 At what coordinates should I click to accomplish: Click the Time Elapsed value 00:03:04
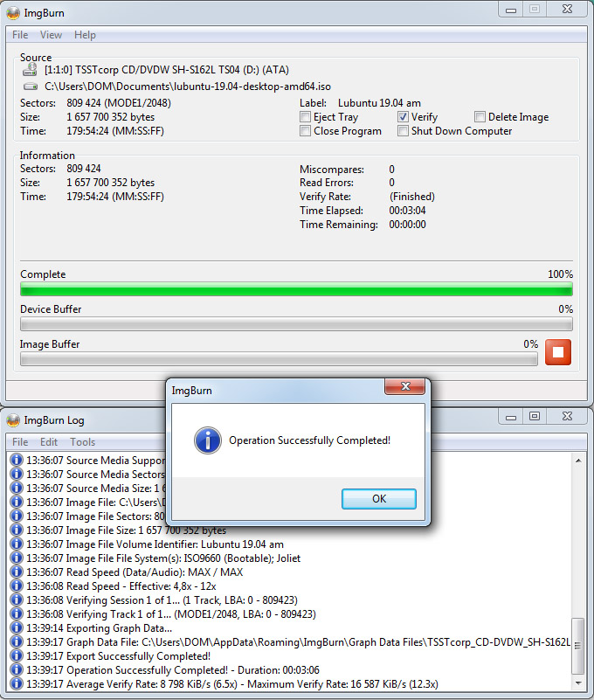tap(407, 211)
